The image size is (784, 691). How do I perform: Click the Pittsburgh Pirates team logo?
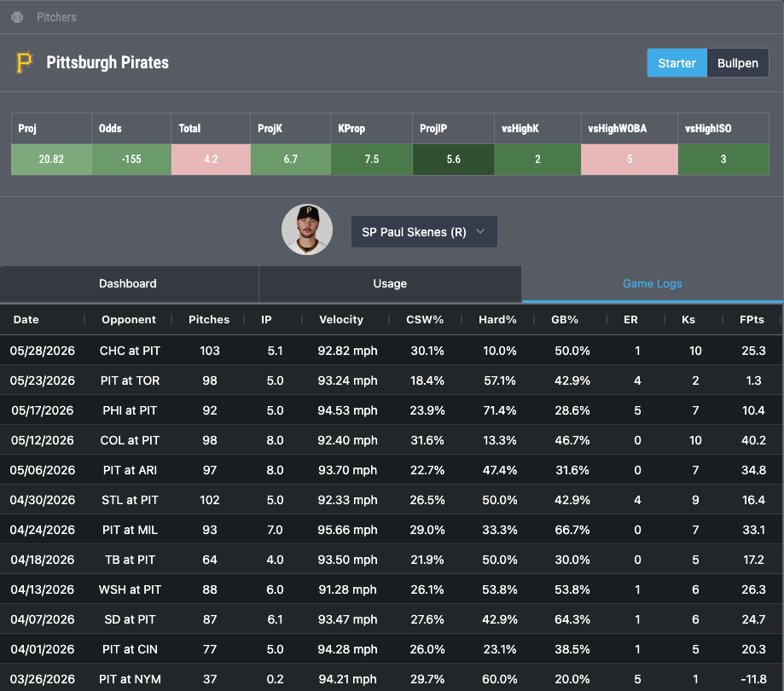tap(24, 62)
